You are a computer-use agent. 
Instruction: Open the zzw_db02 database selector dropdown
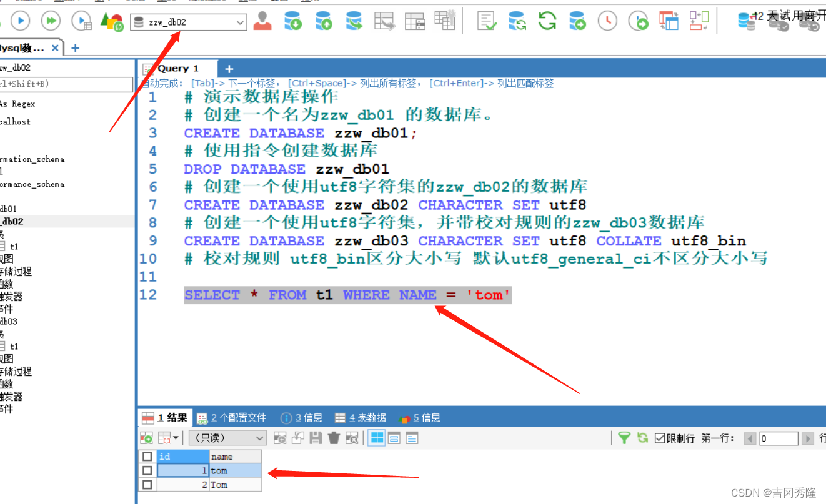[189, 22]
